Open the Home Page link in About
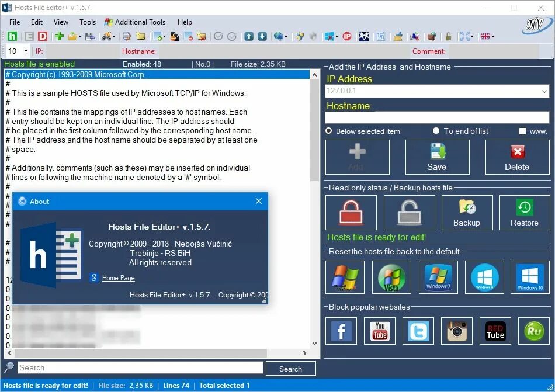The image size is (555, 392). tap(118, 278)
